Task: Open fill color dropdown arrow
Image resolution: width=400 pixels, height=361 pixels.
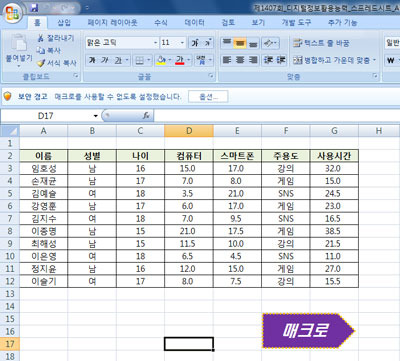Action: click(x=170, y=60)
